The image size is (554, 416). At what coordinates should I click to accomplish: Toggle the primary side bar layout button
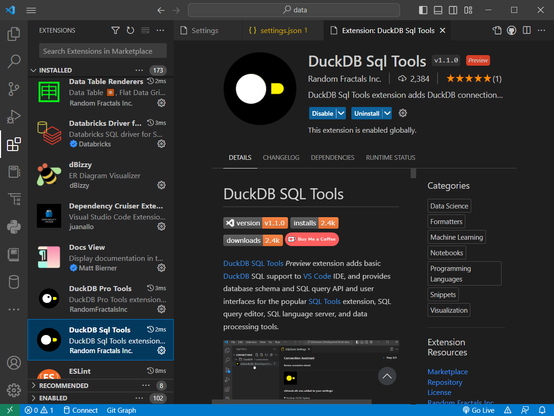coord(423,10)
